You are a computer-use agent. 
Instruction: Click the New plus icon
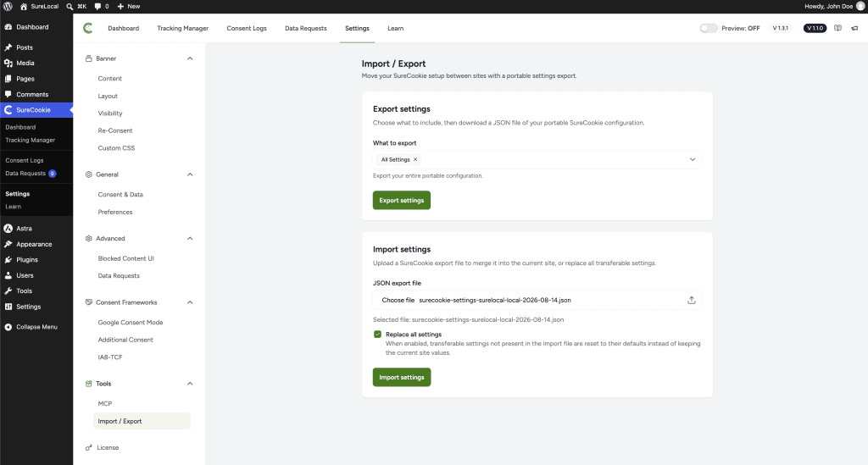pos(120,7)
